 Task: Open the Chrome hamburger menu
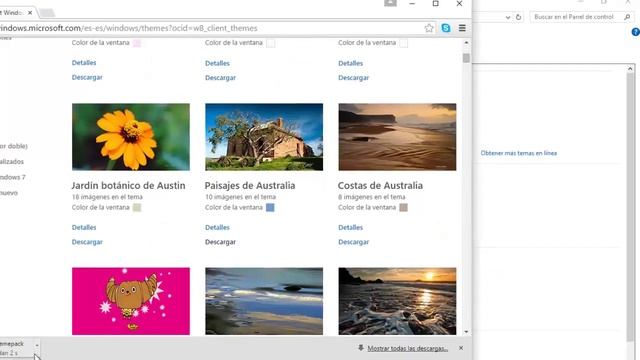pyautogui.click(x=462, y=28)
